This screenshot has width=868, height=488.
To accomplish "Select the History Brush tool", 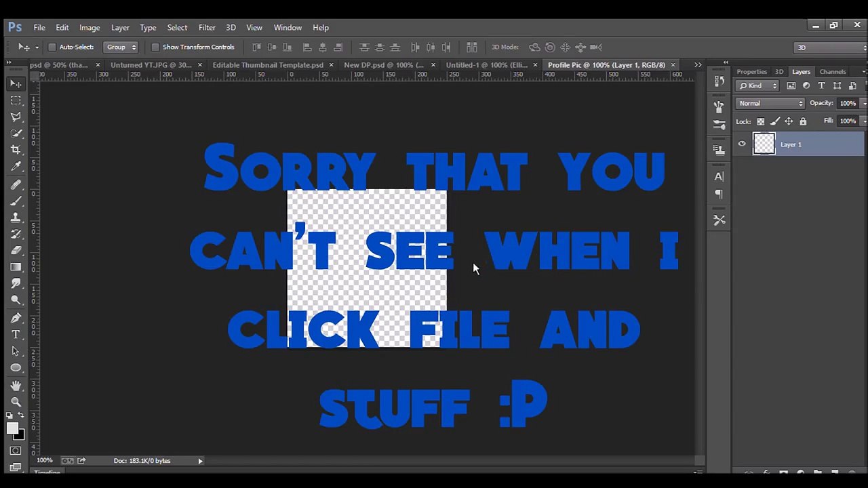I will click(16, 234).
